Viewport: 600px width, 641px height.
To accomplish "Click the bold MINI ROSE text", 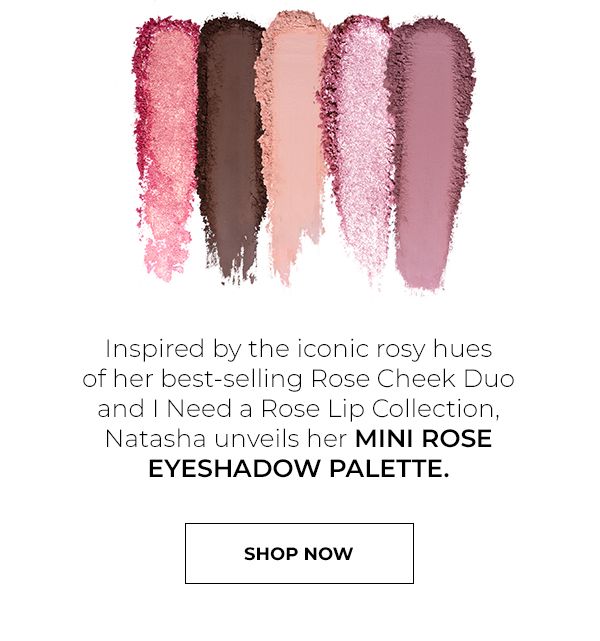I will (423, 439).
